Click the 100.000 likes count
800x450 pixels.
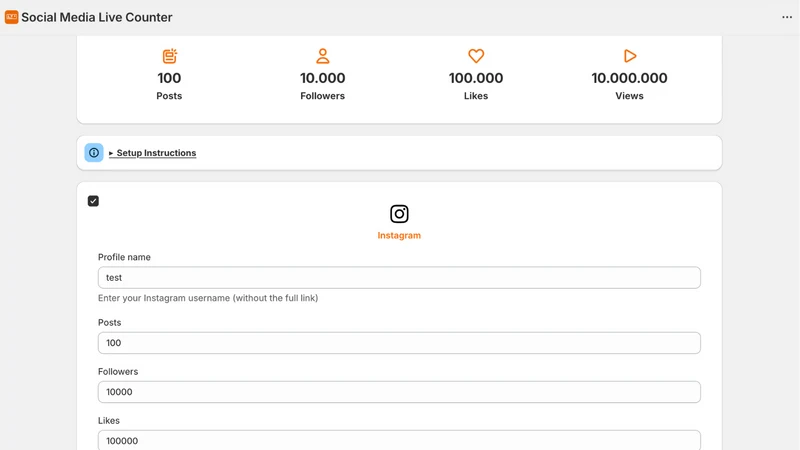[x=476, y=78]
